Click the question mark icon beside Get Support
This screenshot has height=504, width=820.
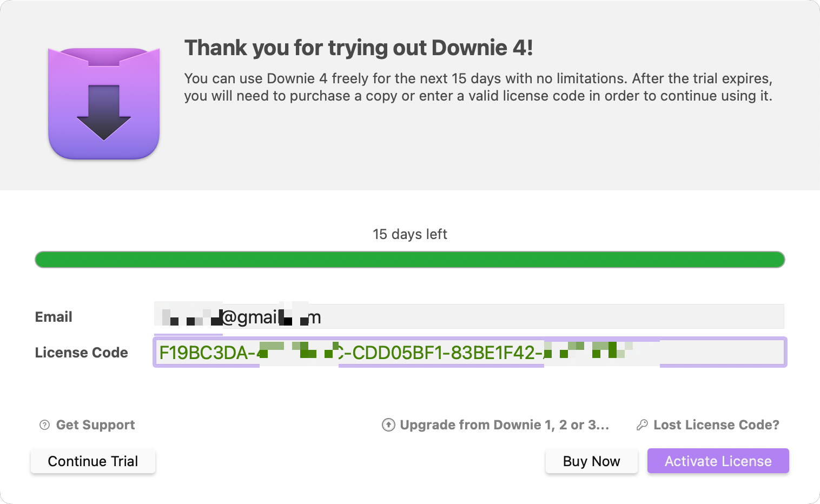[45, 425]
